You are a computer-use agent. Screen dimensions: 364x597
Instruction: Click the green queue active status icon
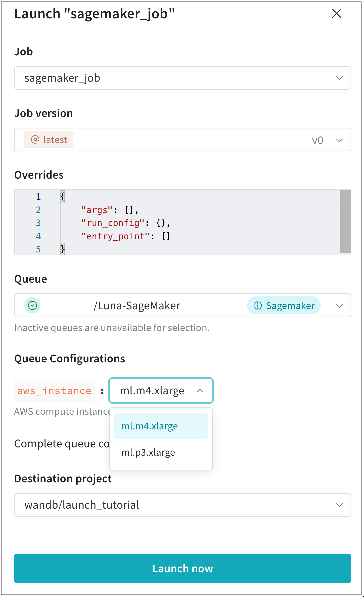32,306
